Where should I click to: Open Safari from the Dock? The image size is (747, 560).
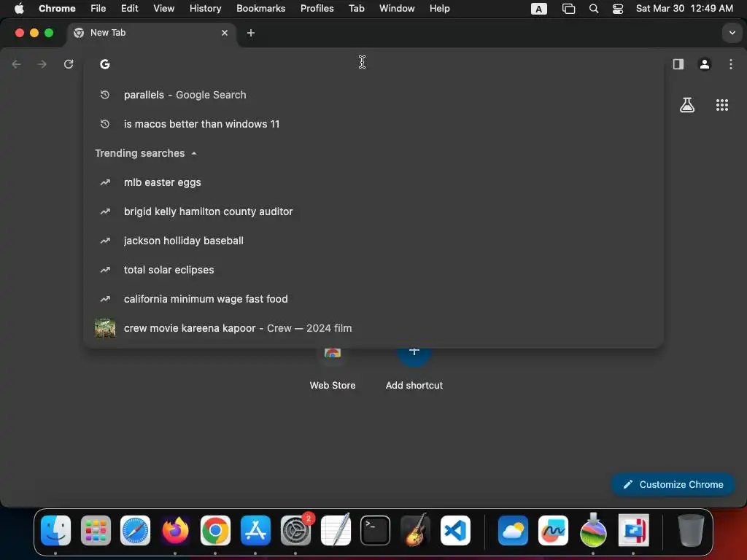[x=135, y=531]
